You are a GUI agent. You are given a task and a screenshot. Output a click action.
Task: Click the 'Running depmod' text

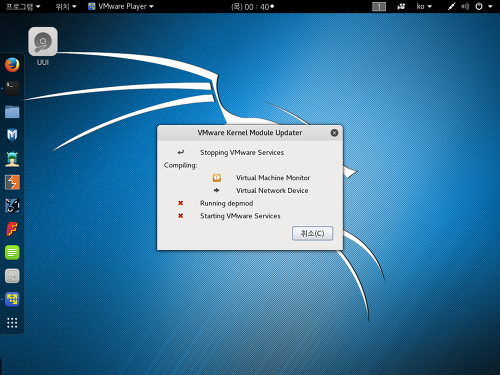(226, 203)
